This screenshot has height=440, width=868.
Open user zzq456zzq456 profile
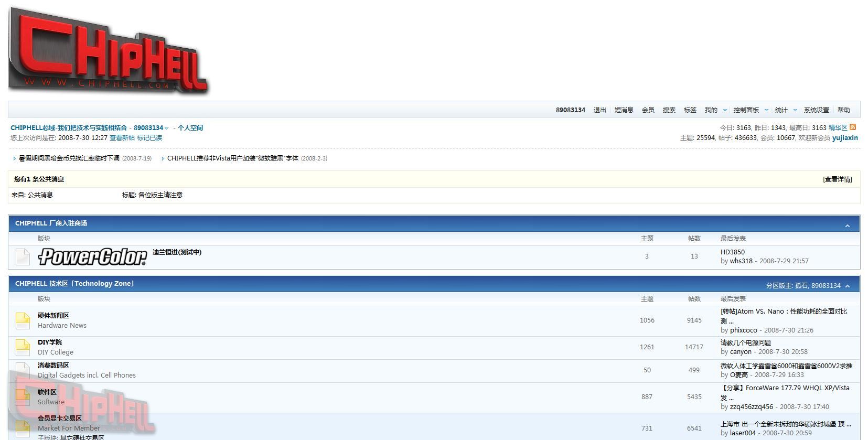tap(751, 406)
